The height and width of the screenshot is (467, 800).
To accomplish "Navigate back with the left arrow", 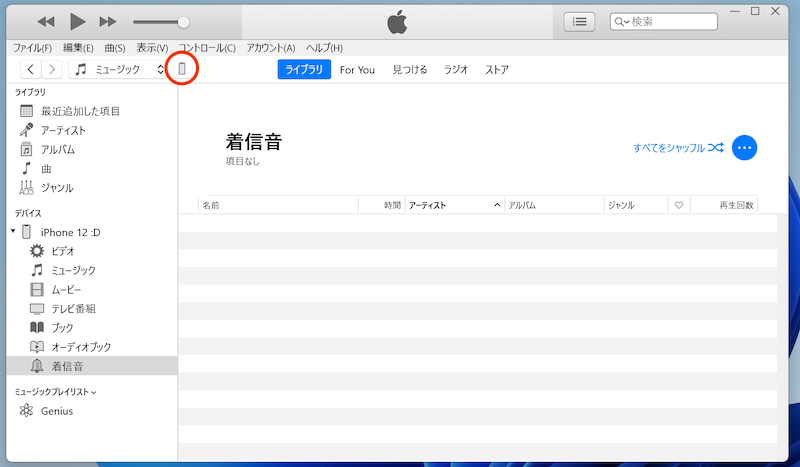I will point(31,69).
